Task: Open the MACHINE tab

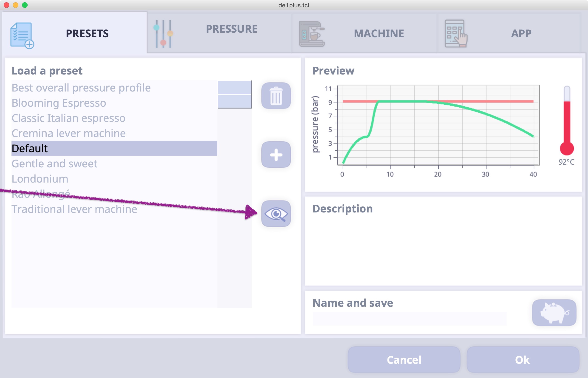Action: pyautogui.click(x=379, y=34)
